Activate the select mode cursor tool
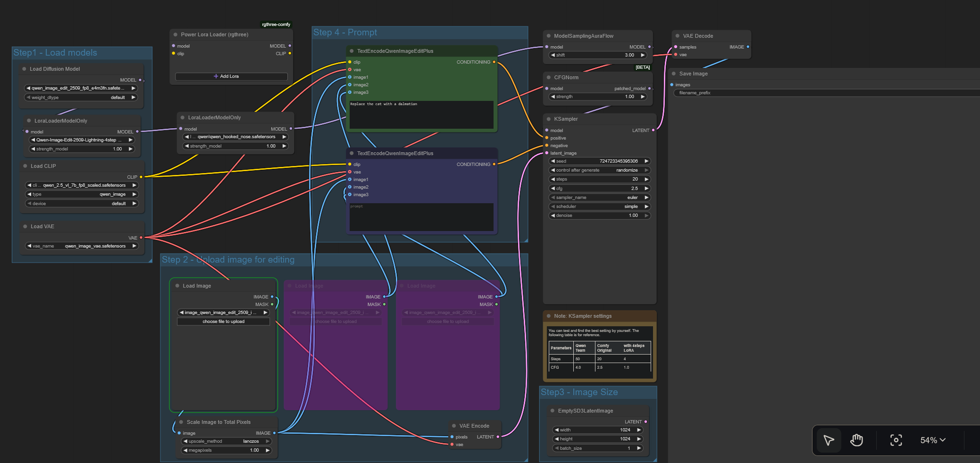 (829, 440)
